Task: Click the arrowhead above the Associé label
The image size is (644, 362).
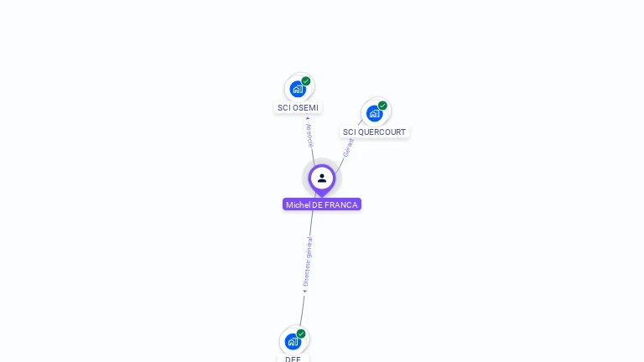Action: click(x=308, y=118)
